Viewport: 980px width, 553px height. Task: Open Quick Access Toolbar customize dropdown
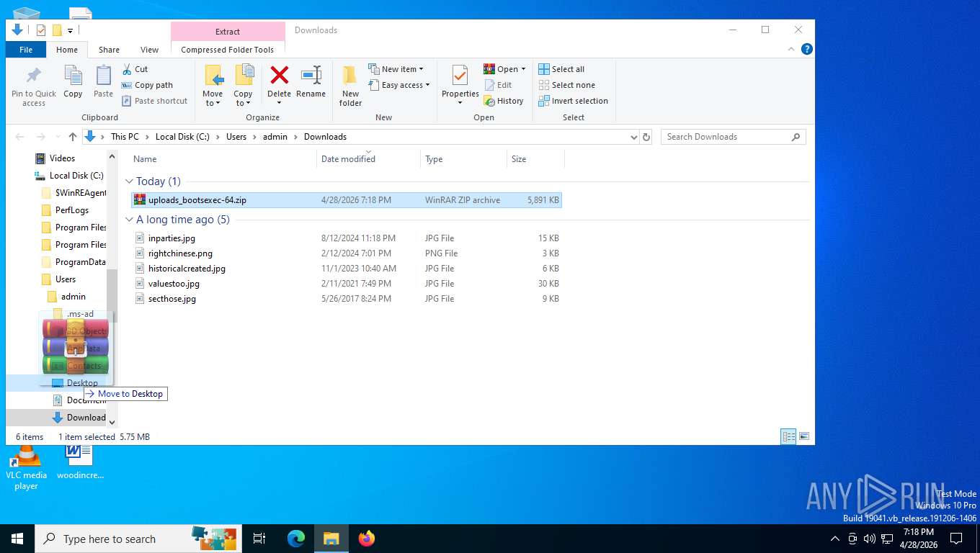pyautogui.click(x=70, y=31)
